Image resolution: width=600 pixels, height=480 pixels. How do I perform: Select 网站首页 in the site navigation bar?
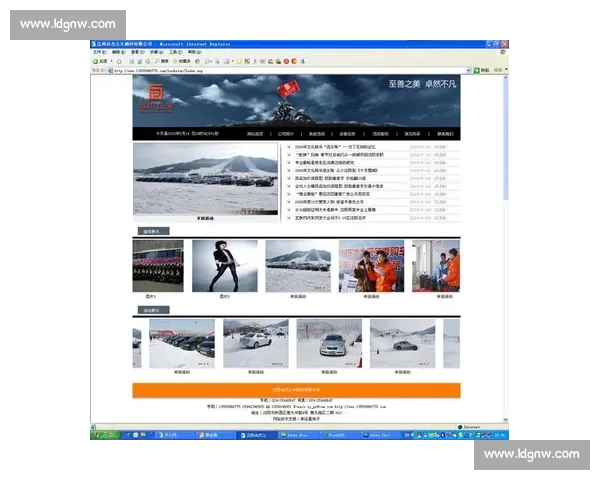point(256,134)
